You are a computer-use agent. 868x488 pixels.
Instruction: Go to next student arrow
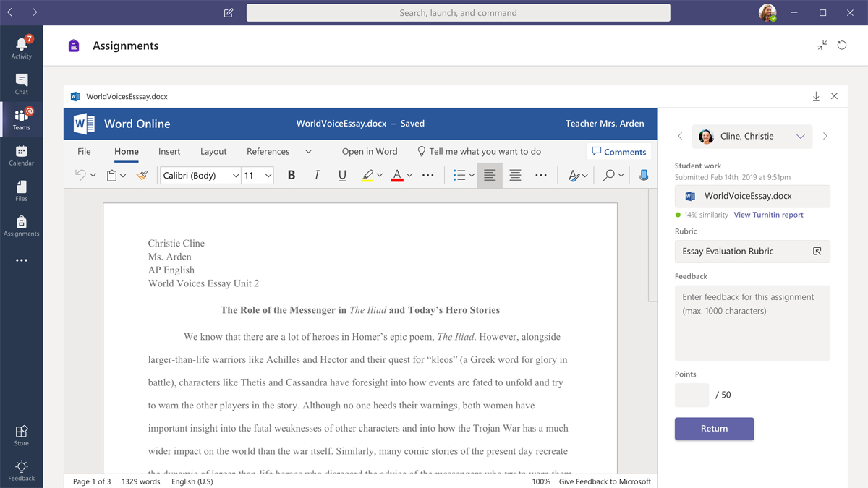point(825,136)
